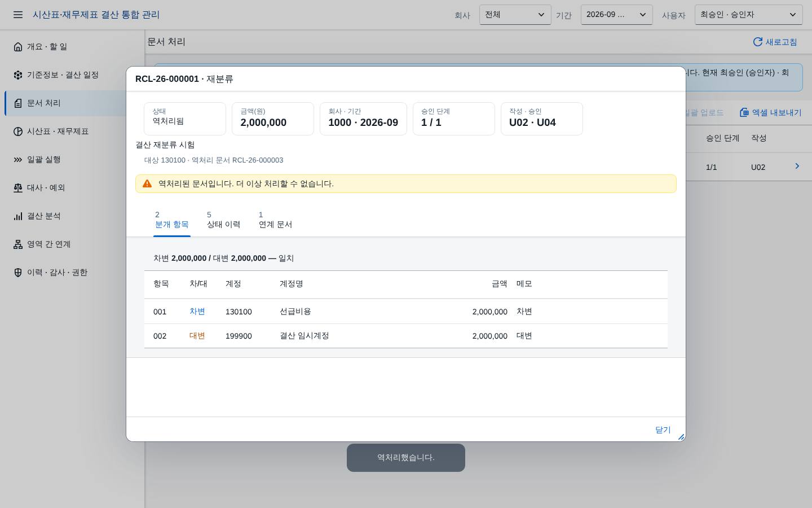Click the 승인 단계 1 / 1 card

pos(454,119)
